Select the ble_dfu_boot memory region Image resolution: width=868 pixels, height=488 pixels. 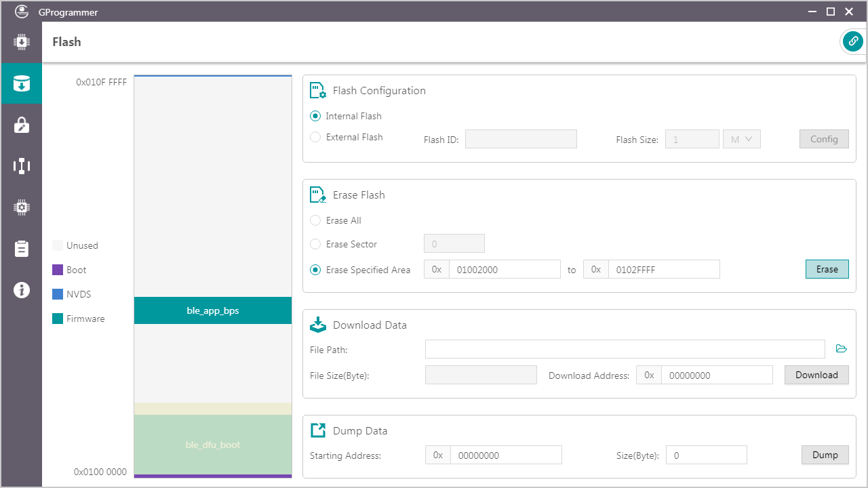(x=213, y=445)
